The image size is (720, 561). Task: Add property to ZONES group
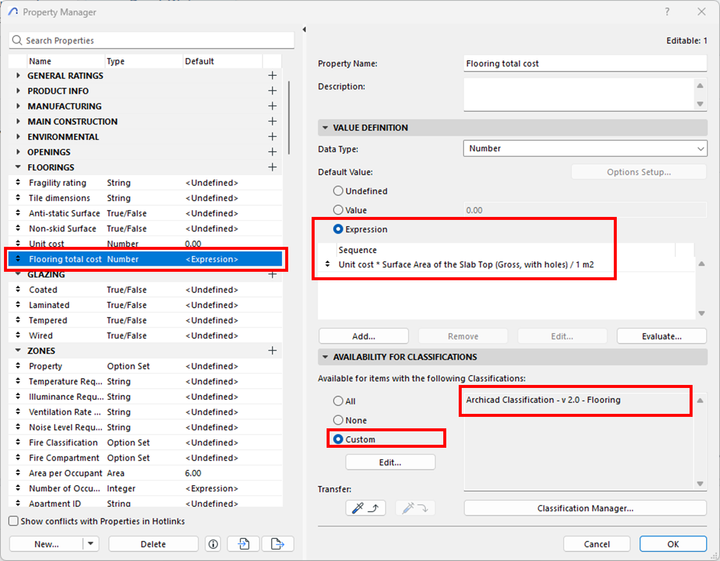[272, 351]
